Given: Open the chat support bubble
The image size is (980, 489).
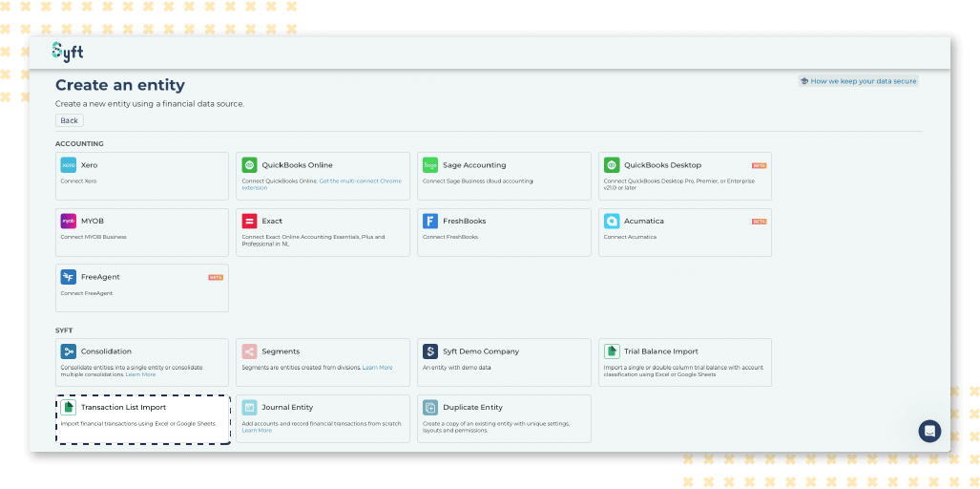Looking at the screenshot, I should tap(929, 431).
